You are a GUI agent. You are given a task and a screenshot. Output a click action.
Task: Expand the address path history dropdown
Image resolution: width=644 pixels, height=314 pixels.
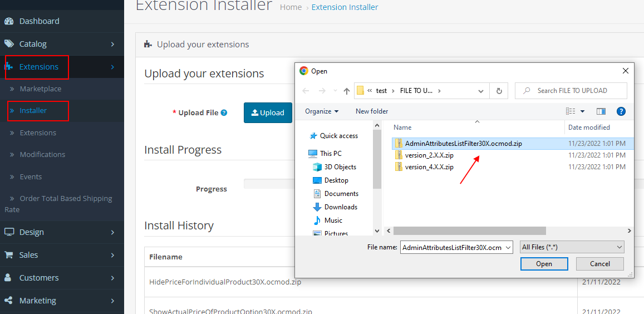click(x=481, y=91)
